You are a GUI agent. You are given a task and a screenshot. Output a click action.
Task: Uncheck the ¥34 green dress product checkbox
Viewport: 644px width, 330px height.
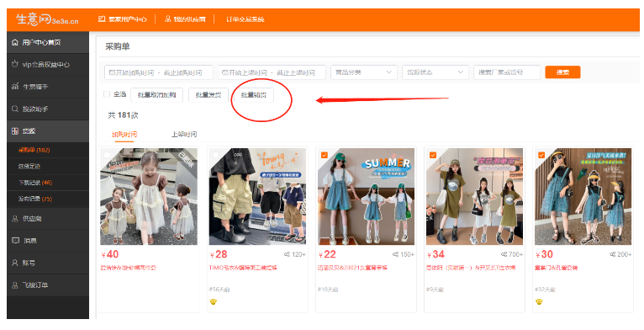point(433,155)
